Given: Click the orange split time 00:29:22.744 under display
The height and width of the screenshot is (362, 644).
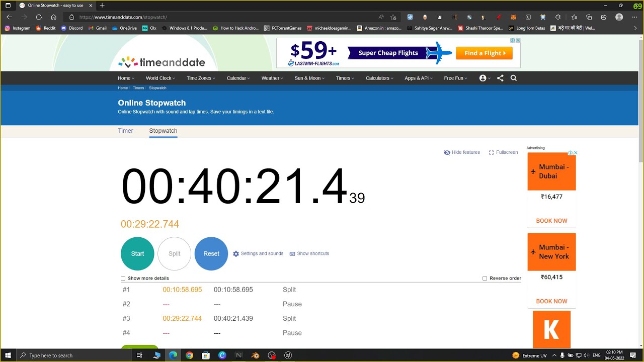Looking at the screenshot, I should (x=150, y=224).
